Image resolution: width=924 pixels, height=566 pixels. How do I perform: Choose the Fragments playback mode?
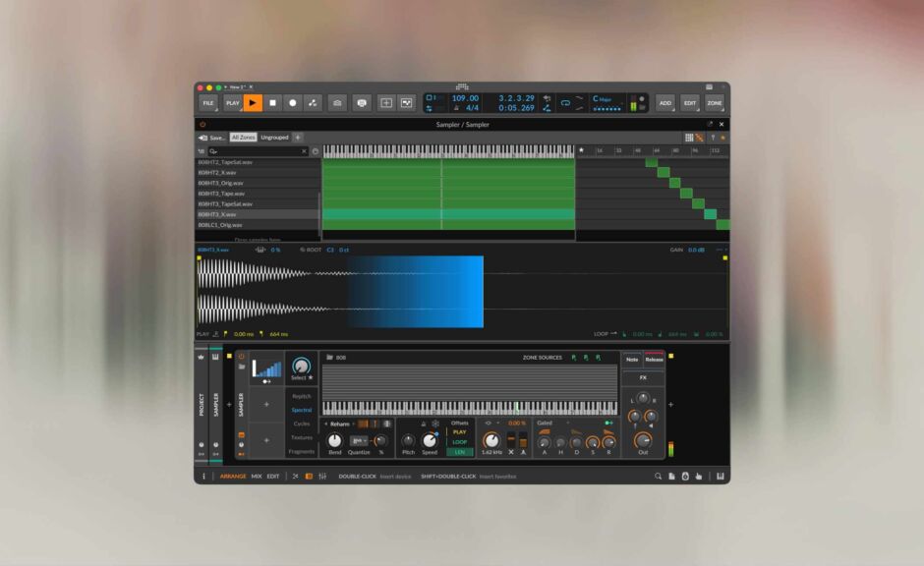tap(301, 452)
